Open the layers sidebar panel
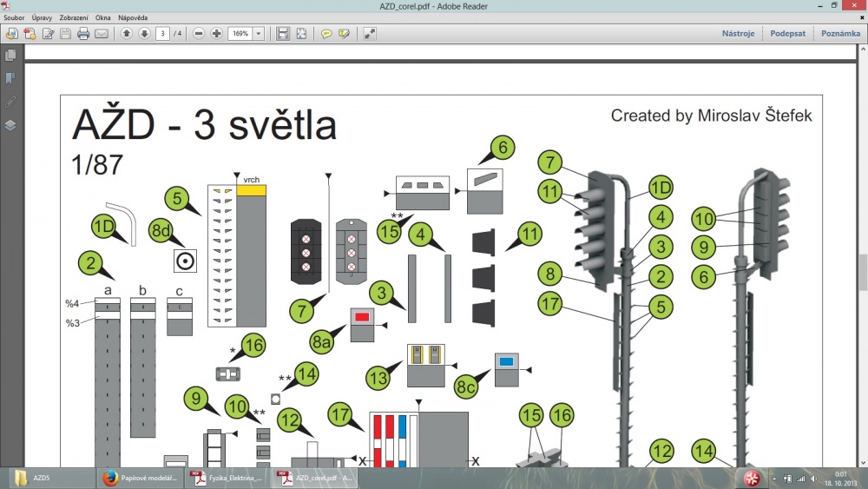This screenshot has width=868, height=489. pyautogui.click(x=10, y=125)
